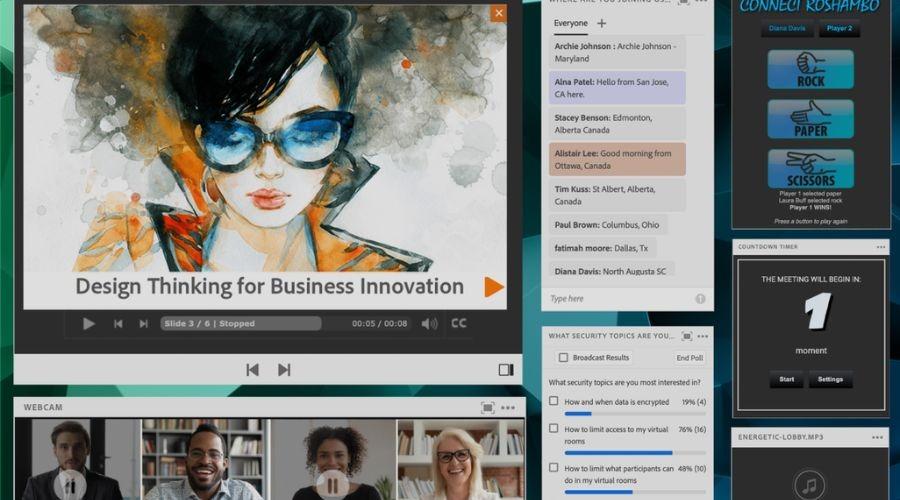Mute the presentation volume speaker icon
Image resolution: width=900 pixels, height=500 pixels.
point(429,324)
